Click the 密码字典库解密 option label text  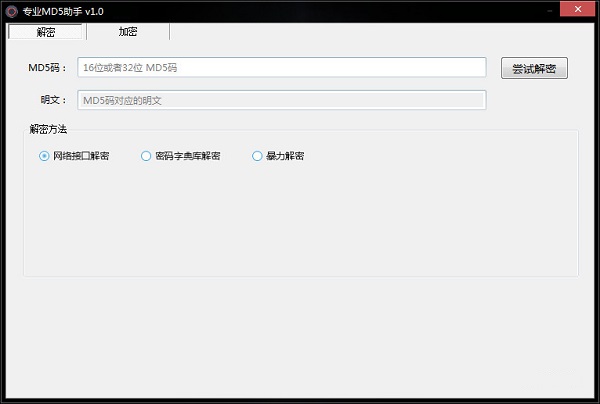(x=188, y=156)
